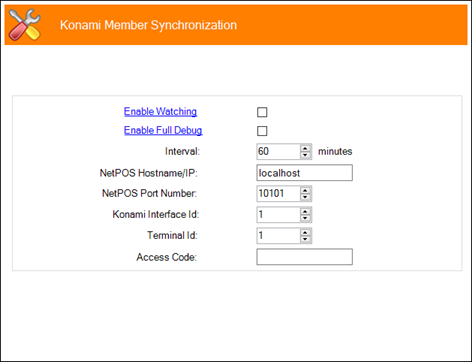
Task: Click the 'NetPOS Port Number:' label
Action: (149, 193)
